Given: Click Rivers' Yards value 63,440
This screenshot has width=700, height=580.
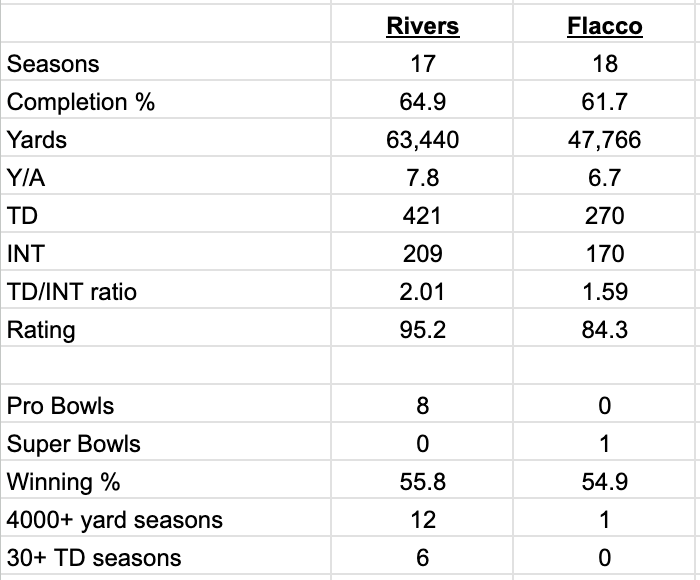Looking at the screenshot, I should [x=422, y=140].
